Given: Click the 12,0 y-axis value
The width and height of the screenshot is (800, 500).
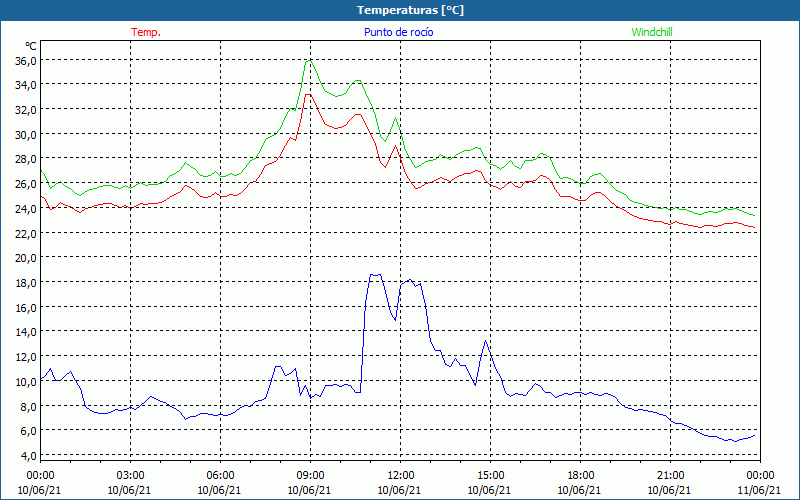Looking at the screenshot, I should 26,357.
